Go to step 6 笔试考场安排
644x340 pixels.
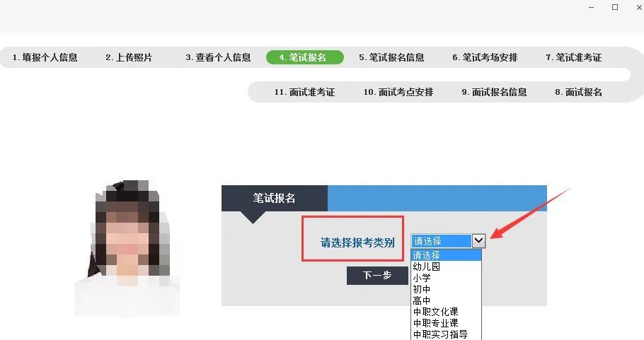485,57
